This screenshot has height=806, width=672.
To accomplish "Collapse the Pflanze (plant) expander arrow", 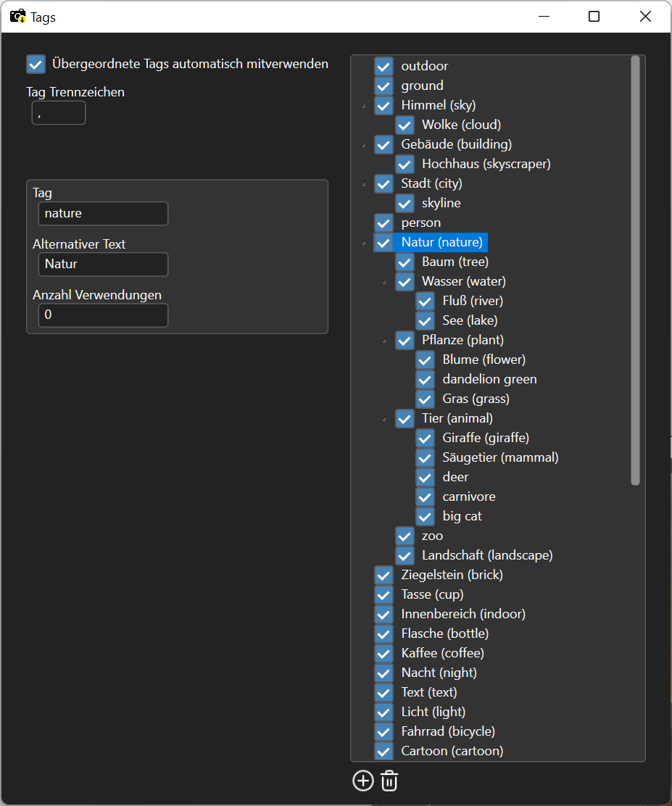I will (x=384, y=341).
